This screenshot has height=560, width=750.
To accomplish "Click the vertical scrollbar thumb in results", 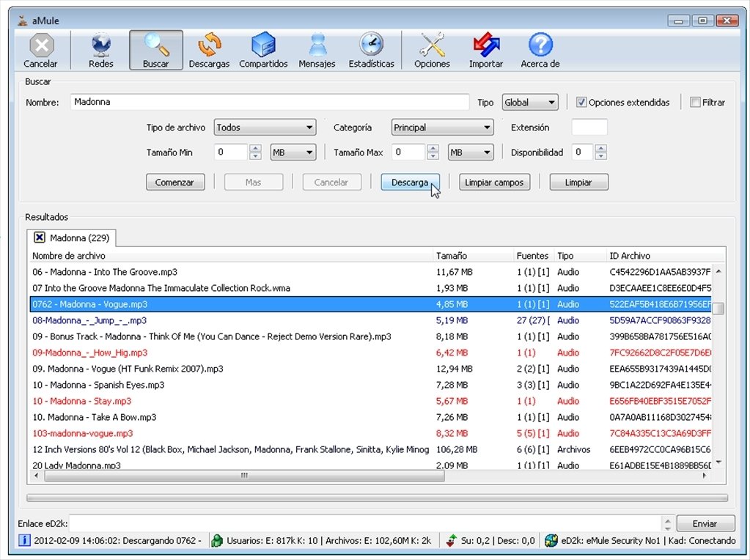I will (x=718, y=309).
